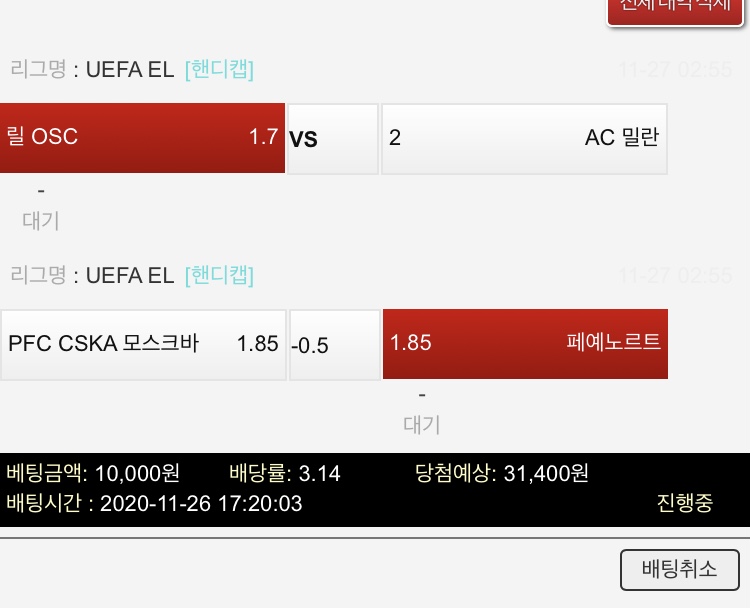Viewport: 750px width, 608px height.
Task: Select the AC 밀란 odds box
Action: click(524, 138)
